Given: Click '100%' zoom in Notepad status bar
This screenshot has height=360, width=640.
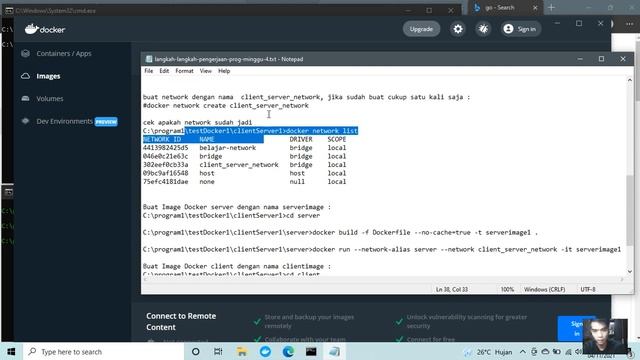Looking at the screenshot, I should coord(507,289).
